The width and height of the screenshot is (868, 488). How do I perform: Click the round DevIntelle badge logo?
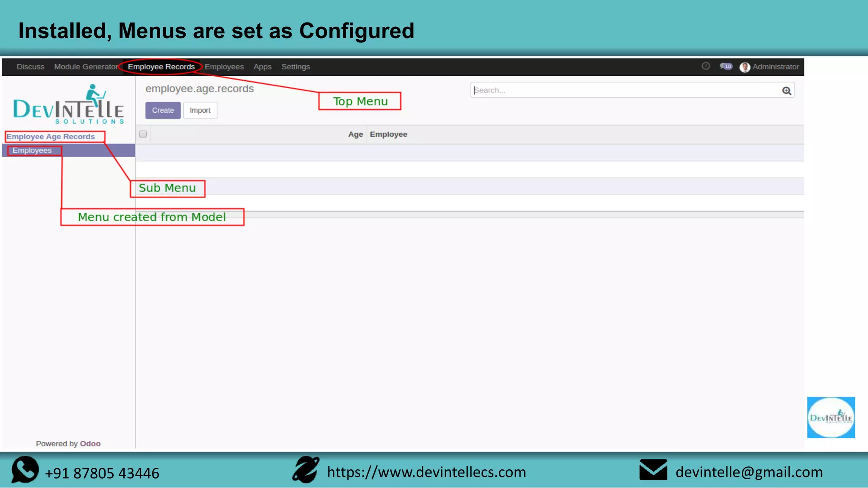tap(831, 417)
